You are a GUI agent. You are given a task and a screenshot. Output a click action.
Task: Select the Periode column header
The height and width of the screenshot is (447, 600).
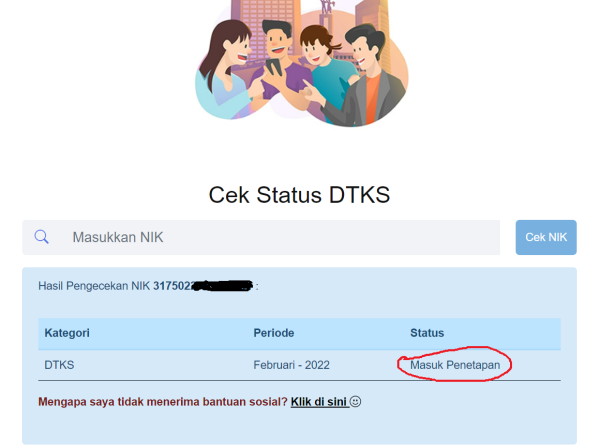pyautogui.click(x=274, y=333)
